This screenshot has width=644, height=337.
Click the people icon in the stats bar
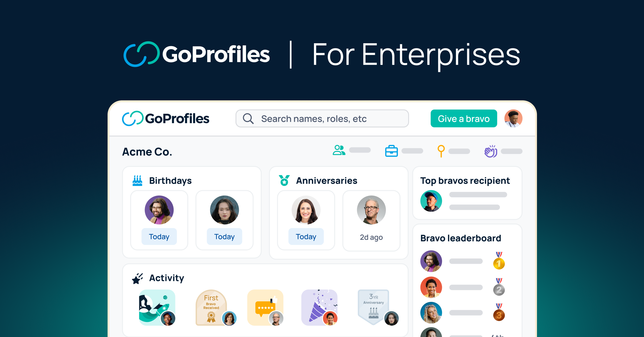339,151
